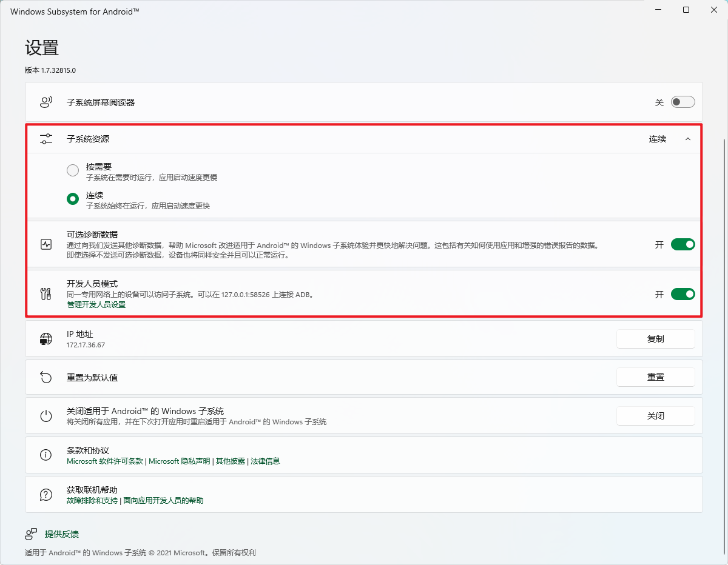Click the optional diagnostic data icon
The height and width of the screenshot is (565, 728).
pyautogui.click(x=46, y=244)
